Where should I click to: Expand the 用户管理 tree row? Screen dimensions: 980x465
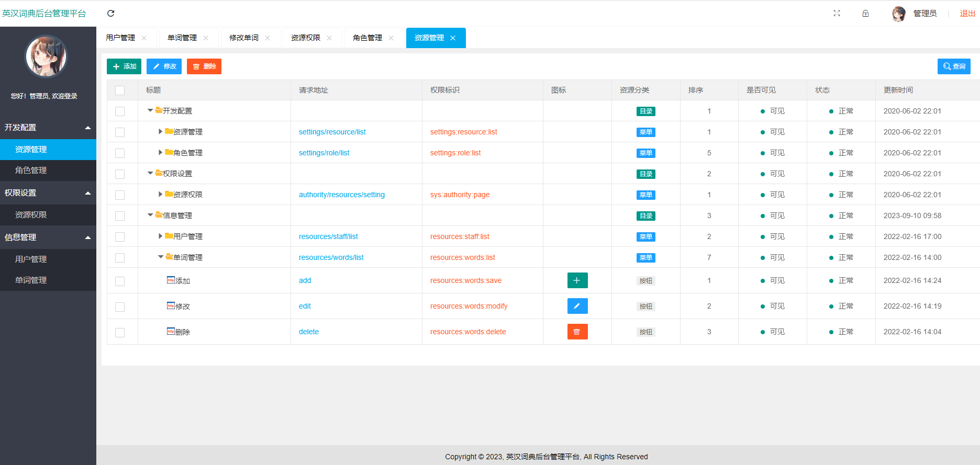pos(160,236)
